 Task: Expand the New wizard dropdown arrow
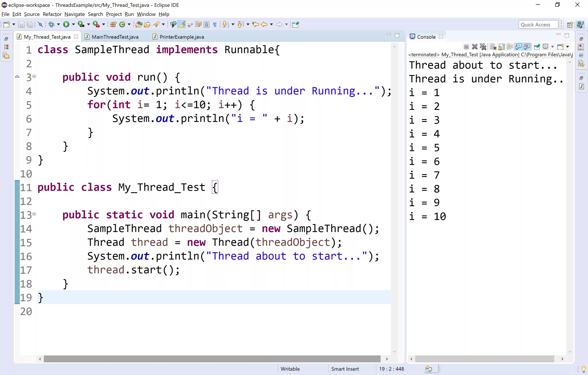[x=13, y=24]
